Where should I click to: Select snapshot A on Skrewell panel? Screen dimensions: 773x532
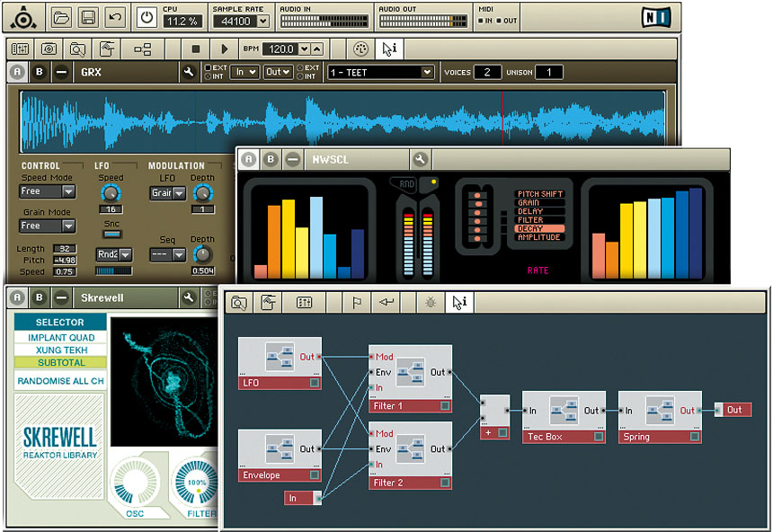click(x=17, y=297)
